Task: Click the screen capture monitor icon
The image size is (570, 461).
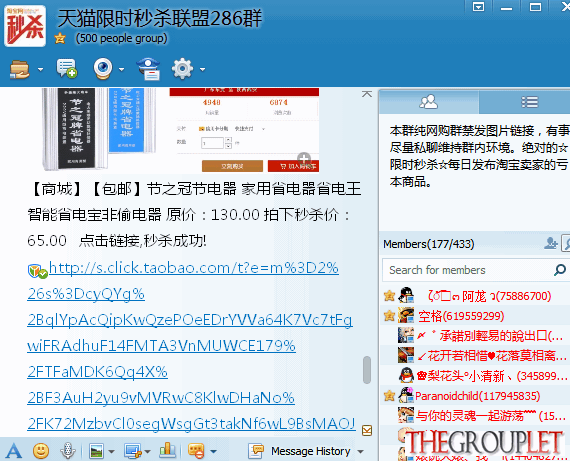Action: click(132, 451)
